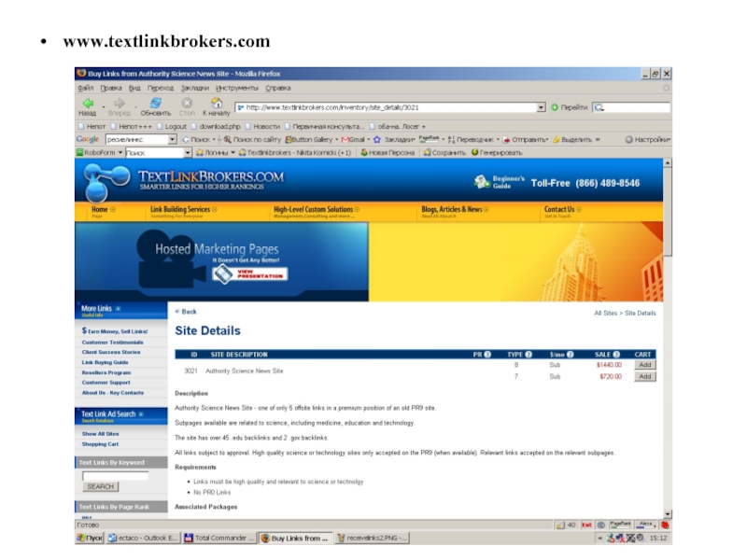Screen dimensions: 747x560
Task: Open the address bar URL dropdown
Action: [541, 107]
